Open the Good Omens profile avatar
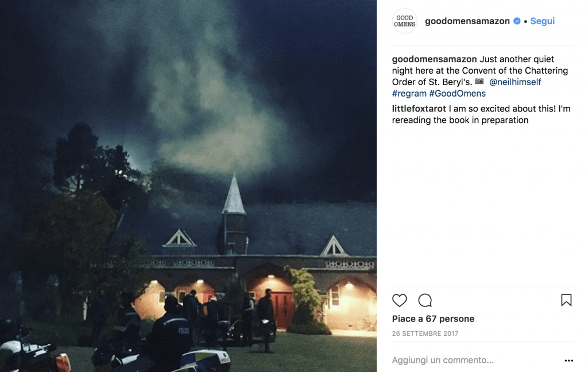Viewport: 588px width, 372px height. [405, 21]
